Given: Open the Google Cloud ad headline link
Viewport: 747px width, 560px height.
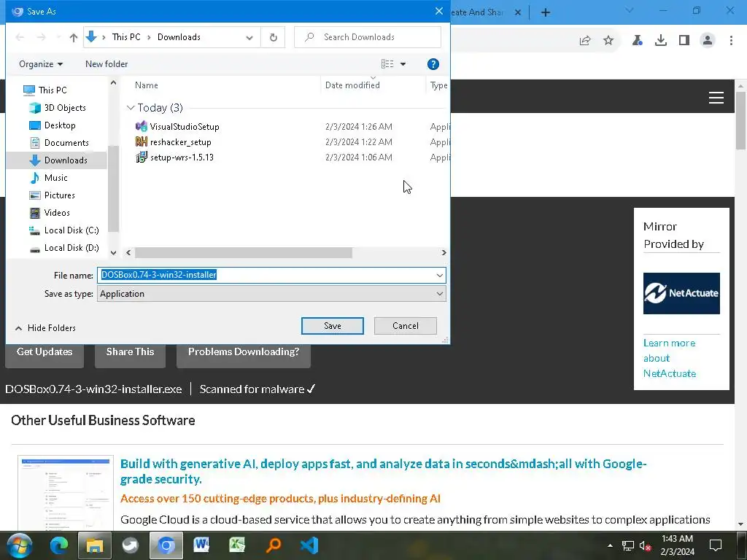Looking at the screenshot, I should (383, 472).
